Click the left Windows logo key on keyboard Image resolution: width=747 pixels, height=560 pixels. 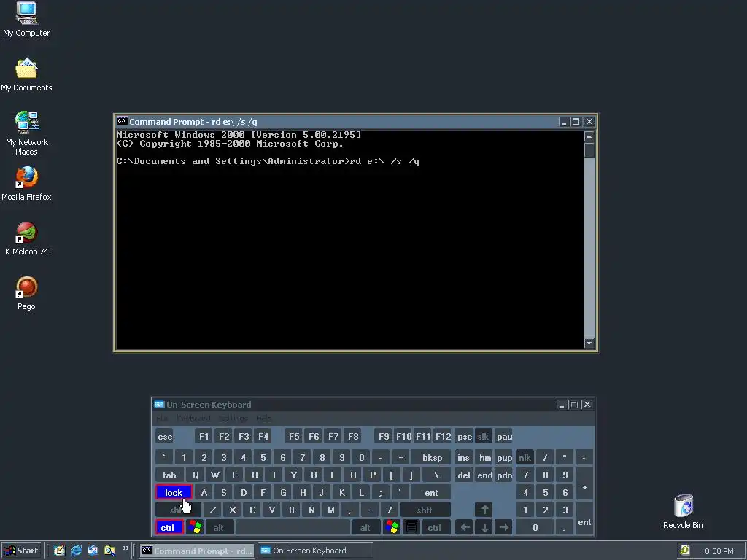[195, 527]
